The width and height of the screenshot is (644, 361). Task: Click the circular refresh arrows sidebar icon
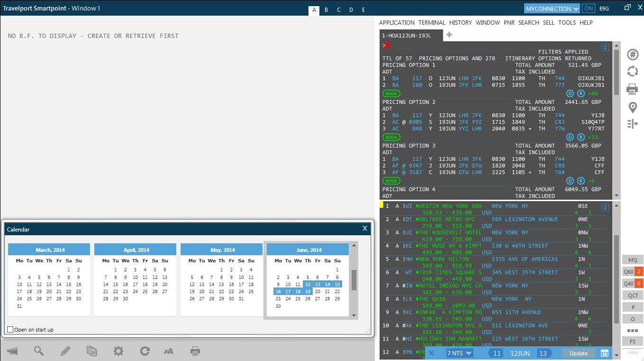[x=633, y=71]
